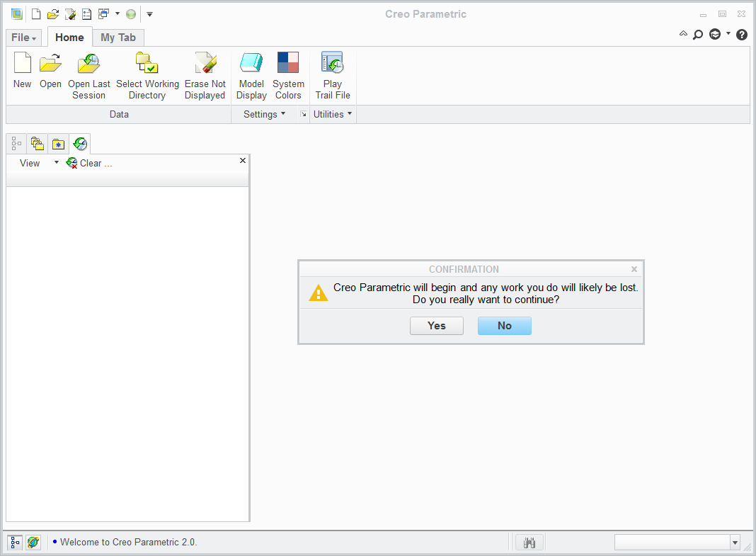This screenshot has width=756, height=556.
Task: Click the green circle icon in quick access toolbar
Action: [131, 14]
